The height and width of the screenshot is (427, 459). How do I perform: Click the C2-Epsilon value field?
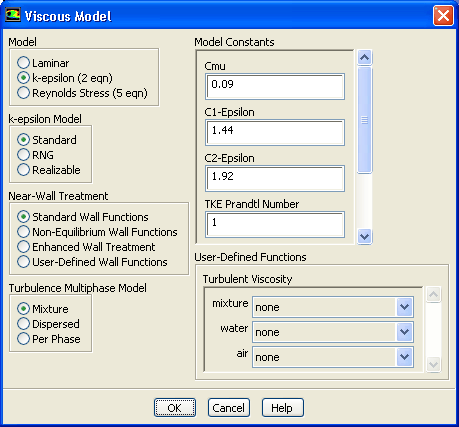tap(275, 178)
